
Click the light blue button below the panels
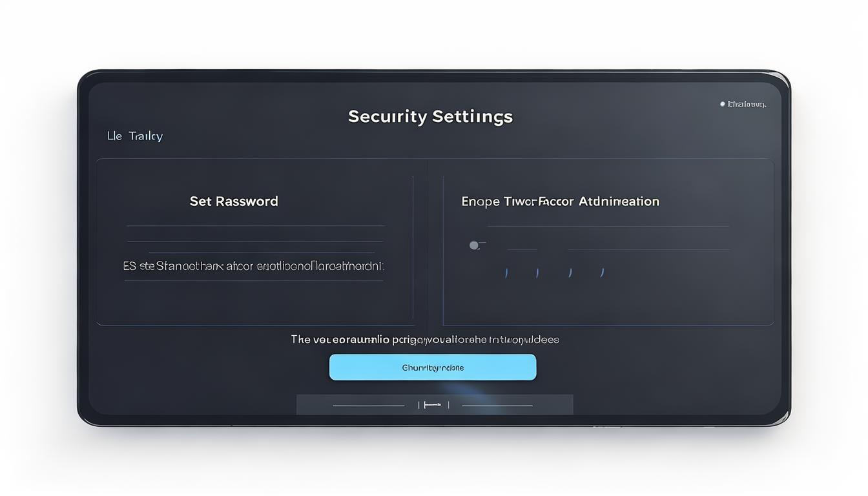[x=433, y=367]
